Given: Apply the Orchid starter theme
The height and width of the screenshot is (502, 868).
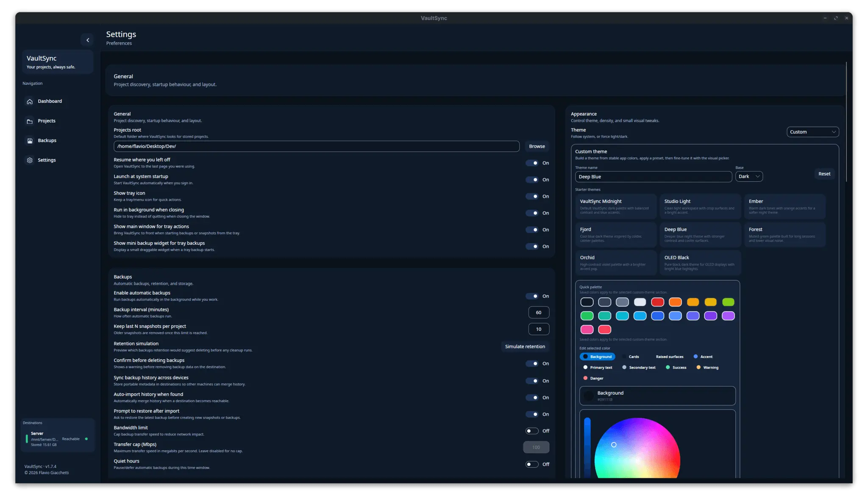Looking at the screenshot, I should tap(615, 263).
